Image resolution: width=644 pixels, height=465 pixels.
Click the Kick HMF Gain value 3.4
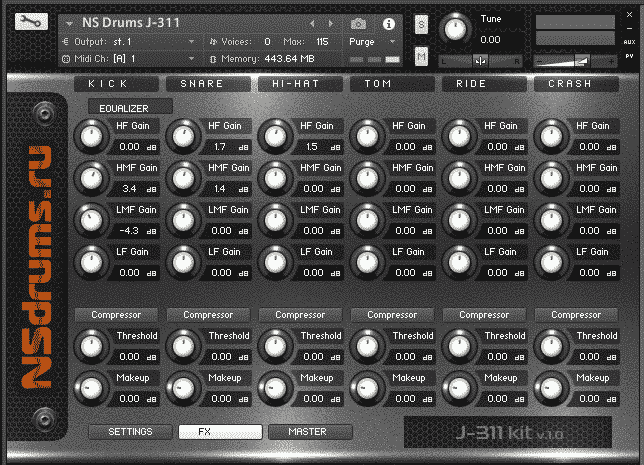pyautogui.click(x=129, y=189)
